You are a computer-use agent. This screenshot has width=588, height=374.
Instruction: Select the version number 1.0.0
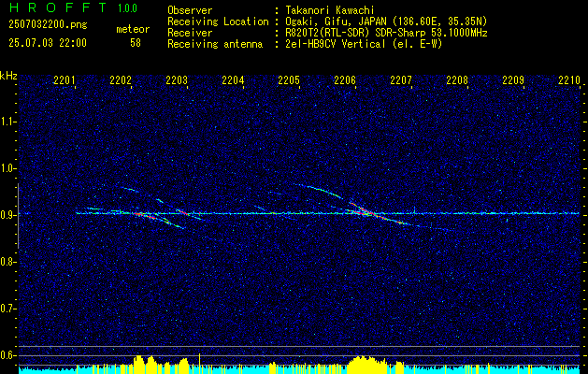[127, 7]
